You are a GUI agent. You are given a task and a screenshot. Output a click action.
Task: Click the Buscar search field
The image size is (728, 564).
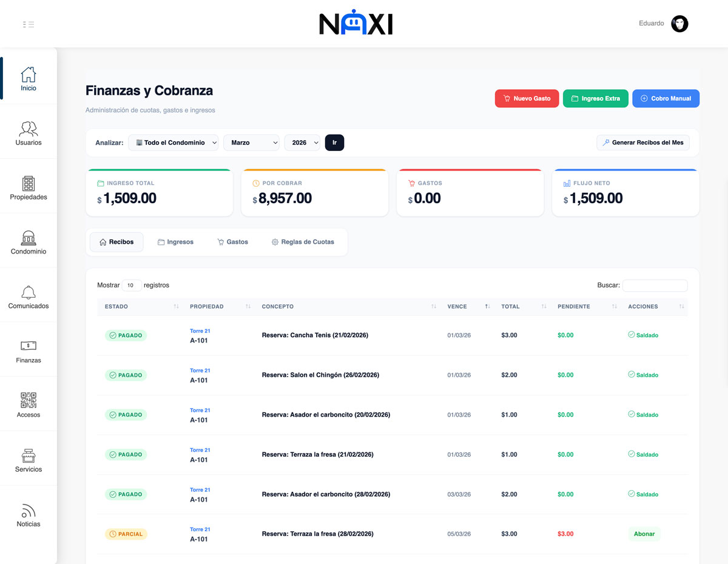[x=655, y=285]
